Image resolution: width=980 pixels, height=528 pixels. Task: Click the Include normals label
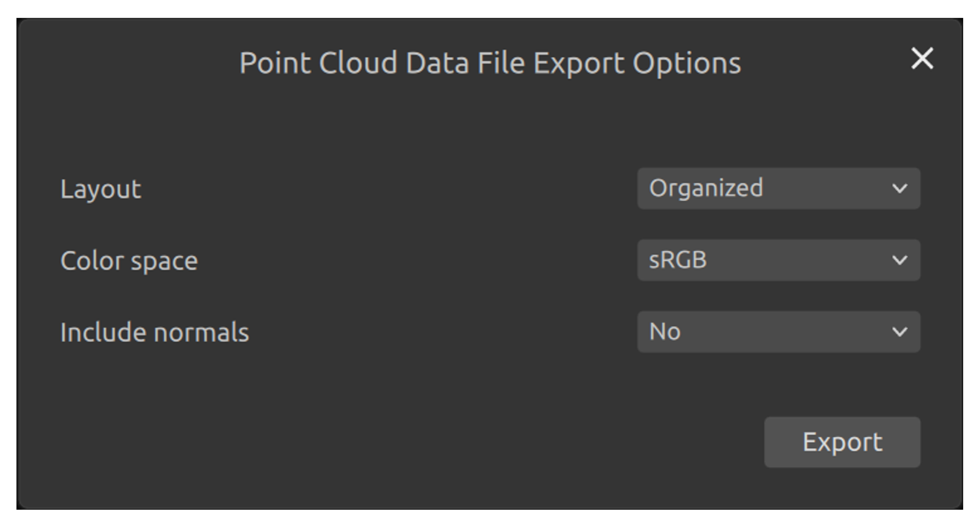pyautogui.click(x=154, y=333)
